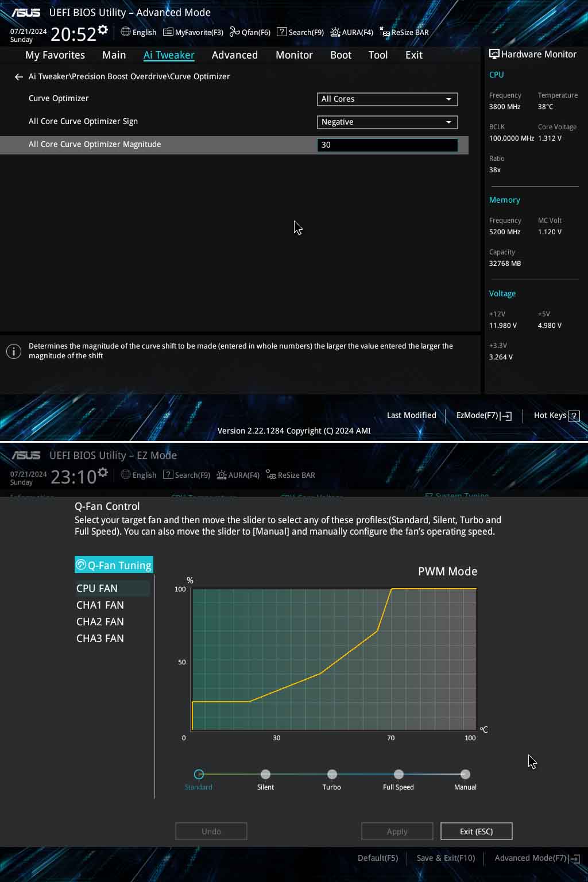The height and width of the screenshot is (882, 588).
Task: Click Default(F5) in the EZ Mode footer
Action: pos(378,858)
